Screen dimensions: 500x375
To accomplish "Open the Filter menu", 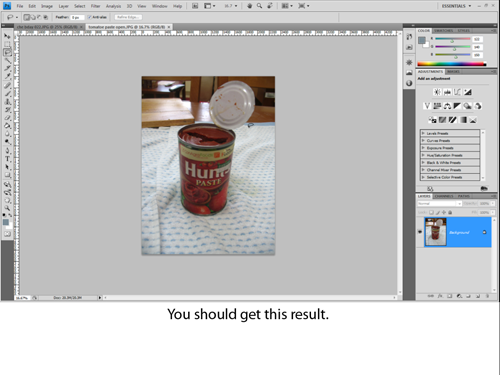I will 95,6.
